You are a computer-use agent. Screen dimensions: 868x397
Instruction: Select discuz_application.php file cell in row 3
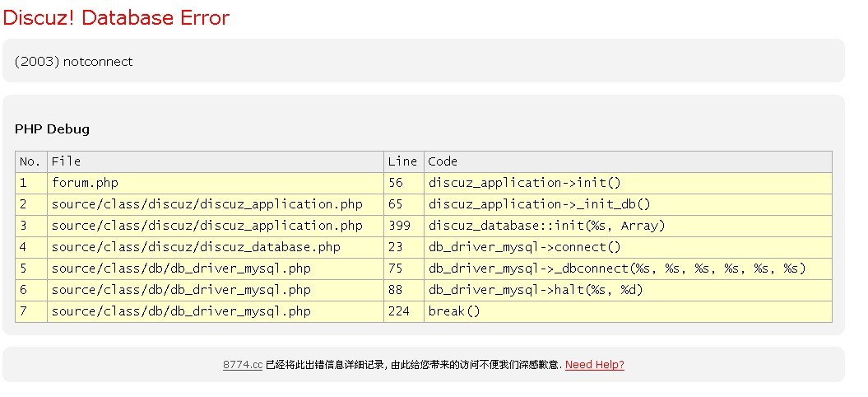216,227
